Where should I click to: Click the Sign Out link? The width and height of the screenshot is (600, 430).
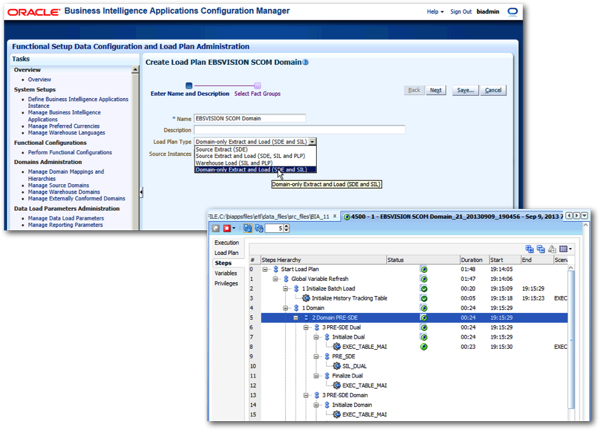click(461, 11)
